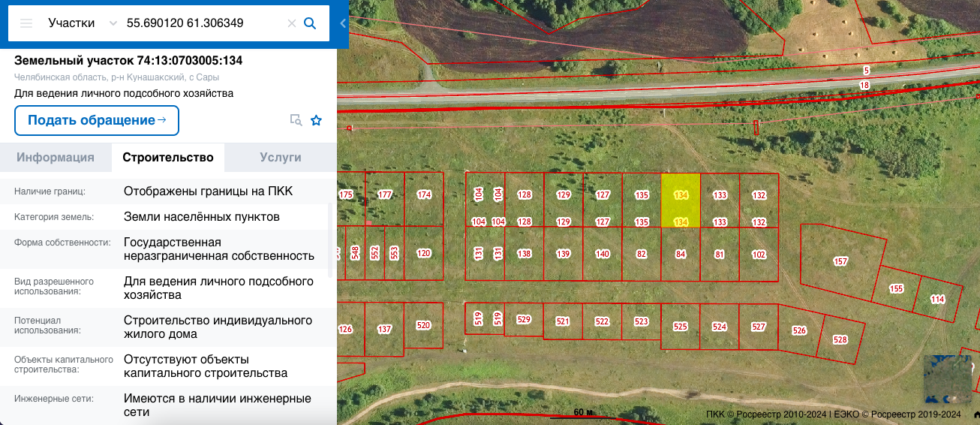Image resolution: width=980 pixels, height=425 pixels.
Task: Click road parcel label 18
Action: point(864,86)
